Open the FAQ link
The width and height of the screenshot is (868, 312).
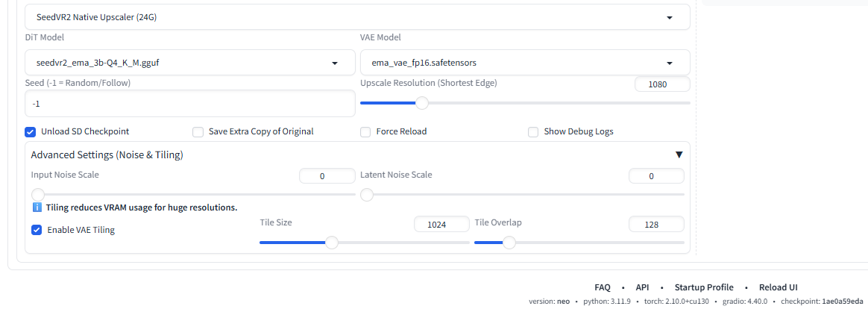point(603,287)
